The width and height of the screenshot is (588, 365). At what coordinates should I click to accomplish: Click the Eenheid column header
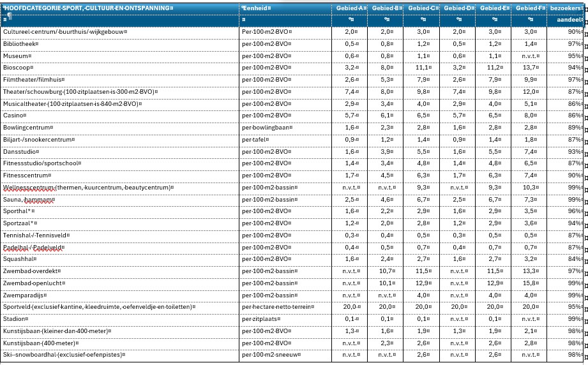tap(255, 8)
